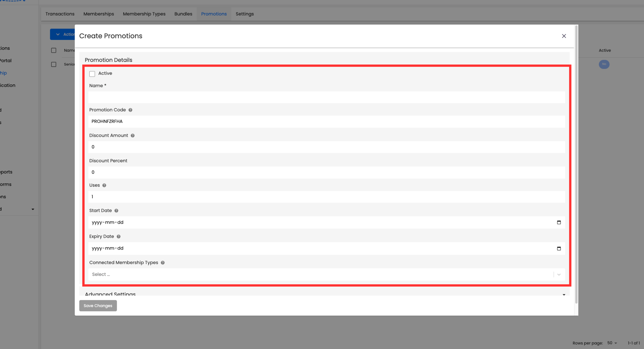Open the Expiry Date calendar picker

click(x=559, y=248)
